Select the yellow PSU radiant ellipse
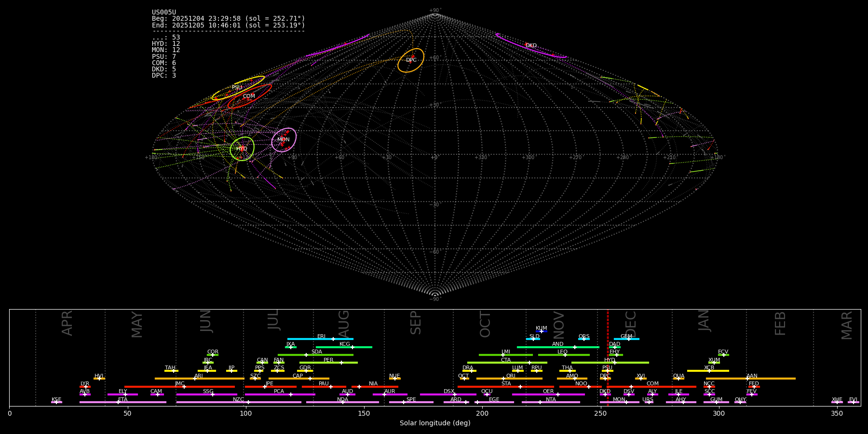The width and height of the screenshot is (868, 434). pos(237,87)
